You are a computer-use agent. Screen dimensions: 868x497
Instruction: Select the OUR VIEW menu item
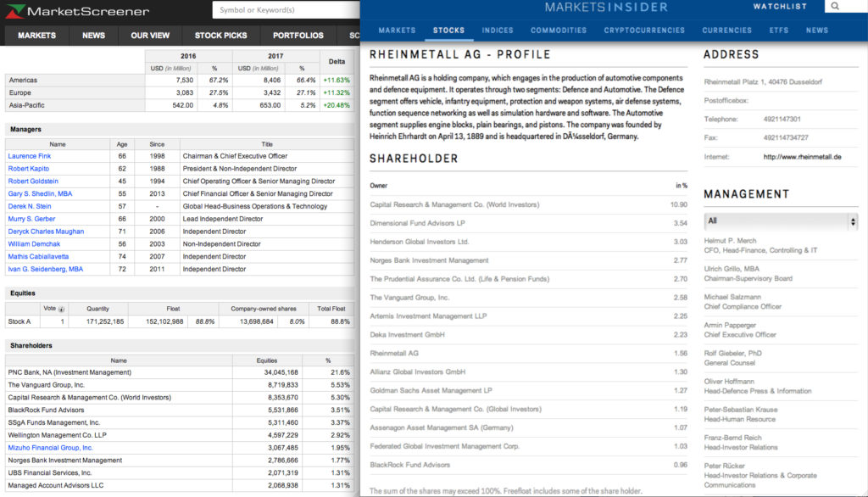pyautogui.click(x=150, y=36)
